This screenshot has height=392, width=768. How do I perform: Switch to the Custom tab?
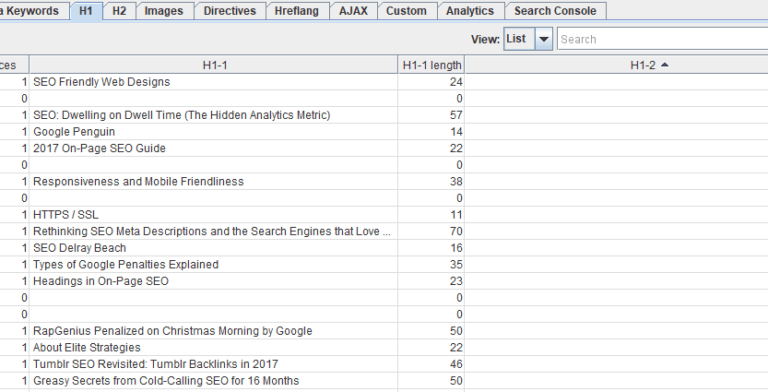pyautogui.click(x=407, y=11)
